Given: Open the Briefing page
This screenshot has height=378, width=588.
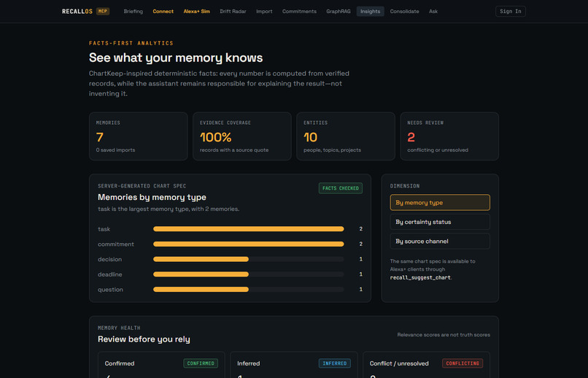Looking at the screenshot, I should coord(133,11).
